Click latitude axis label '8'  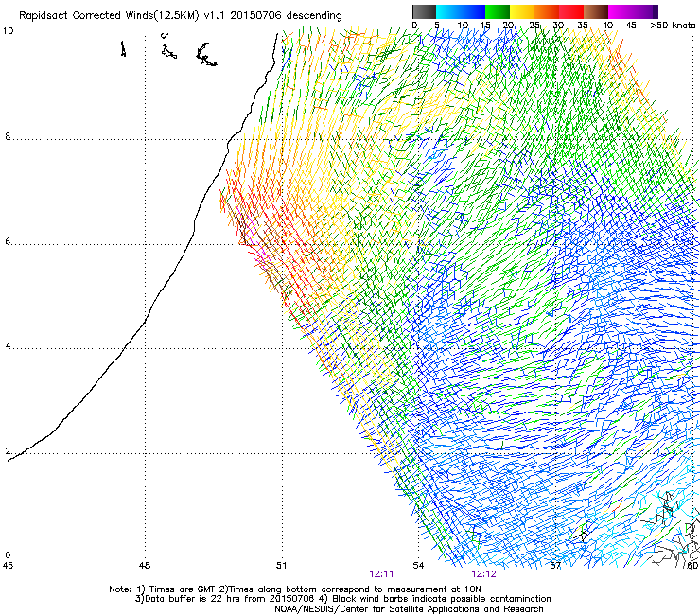click(8, 136)
